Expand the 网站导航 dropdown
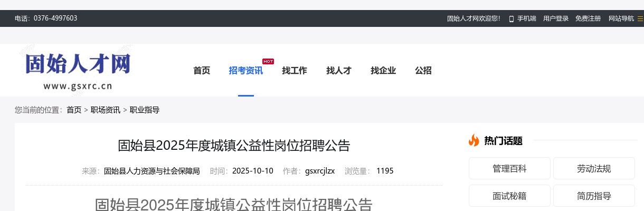The height and width of the screenshot is (211, 644). (621, 18)
